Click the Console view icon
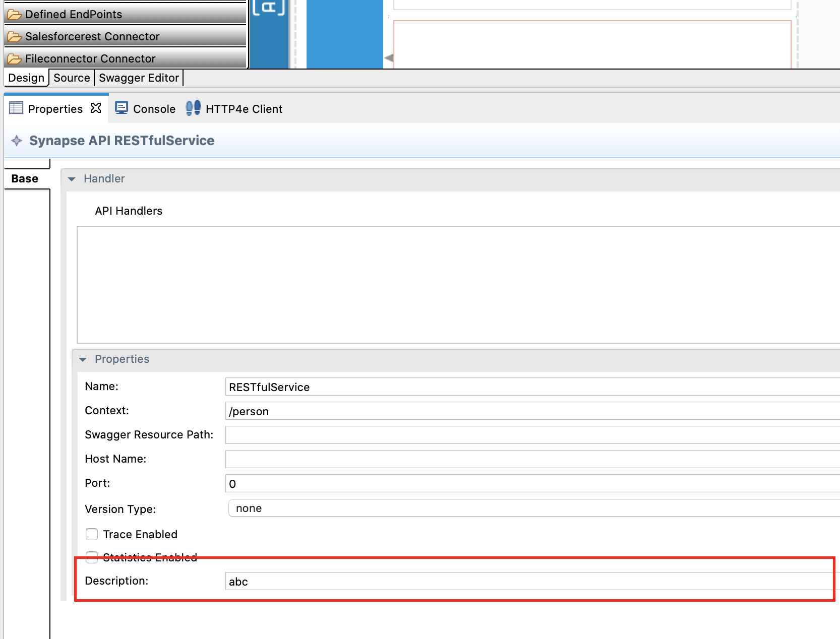Image resolution: width=840 pixels, height=639 pixels. click(122, 107)
